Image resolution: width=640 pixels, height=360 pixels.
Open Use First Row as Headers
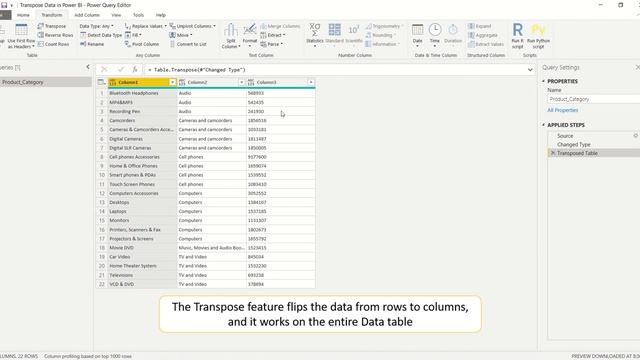[21, 36]
